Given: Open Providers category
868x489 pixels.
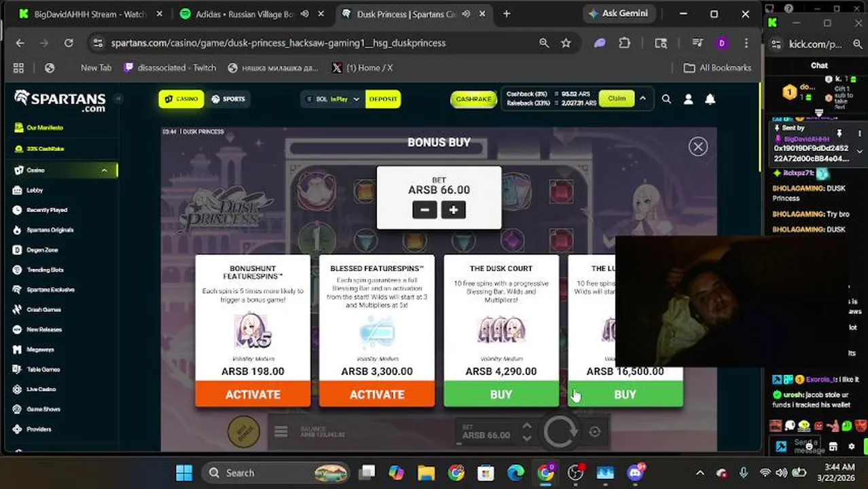Looking at the screenshot, I should point(39,429).
